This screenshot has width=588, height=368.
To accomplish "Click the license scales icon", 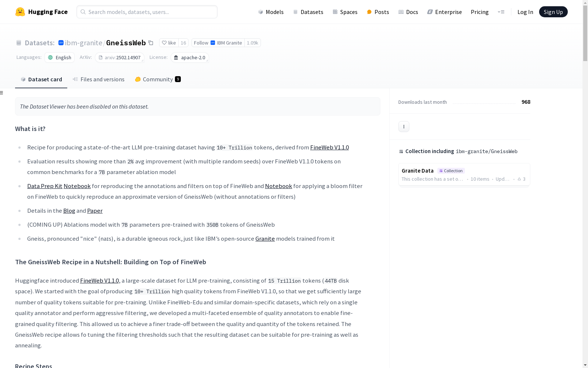I will tap(176, 57).
